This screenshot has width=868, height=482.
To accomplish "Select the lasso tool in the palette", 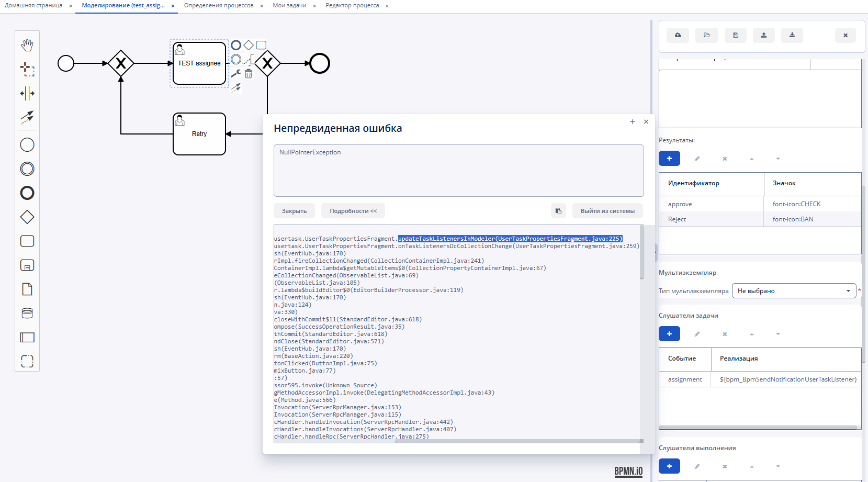I will (x=27, y=69).
